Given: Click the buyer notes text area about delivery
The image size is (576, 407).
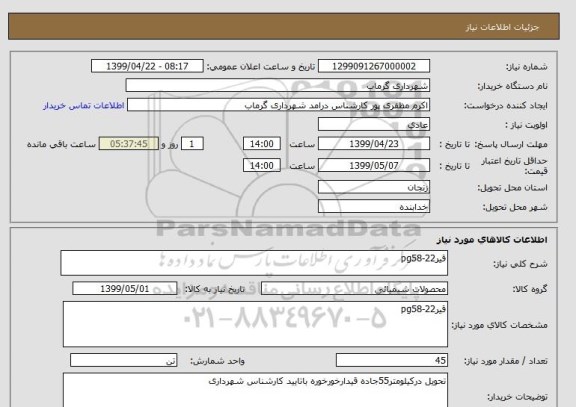Looking at the screenshot, I should pyautogui.click(x=255, y=390).
